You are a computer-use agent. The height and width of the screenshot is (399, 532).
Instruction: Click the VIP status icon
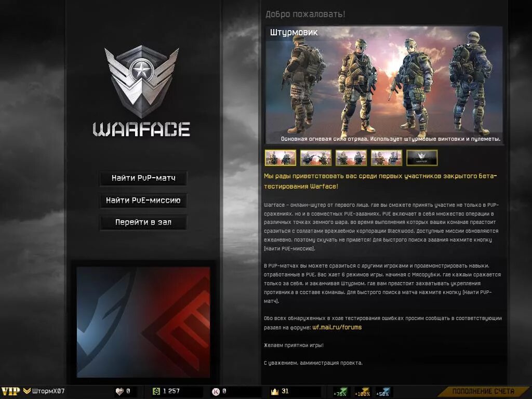click(11, 391)
